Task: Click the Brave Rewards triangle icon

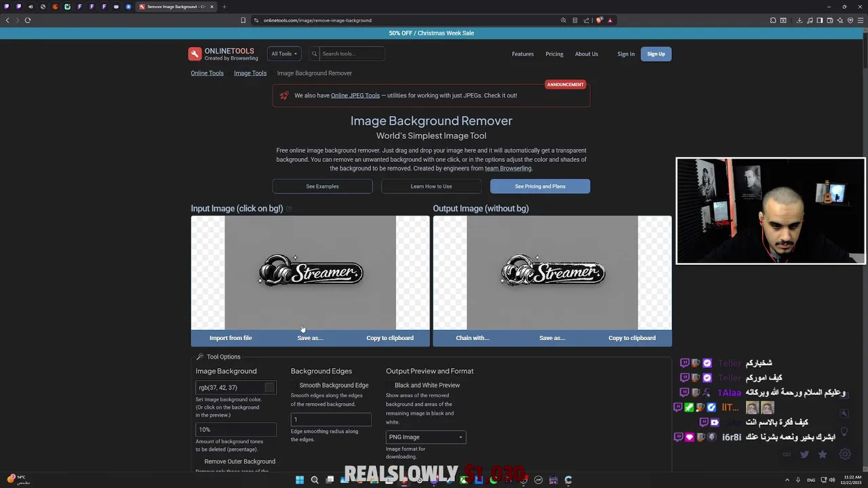Action: pos(610,20)
